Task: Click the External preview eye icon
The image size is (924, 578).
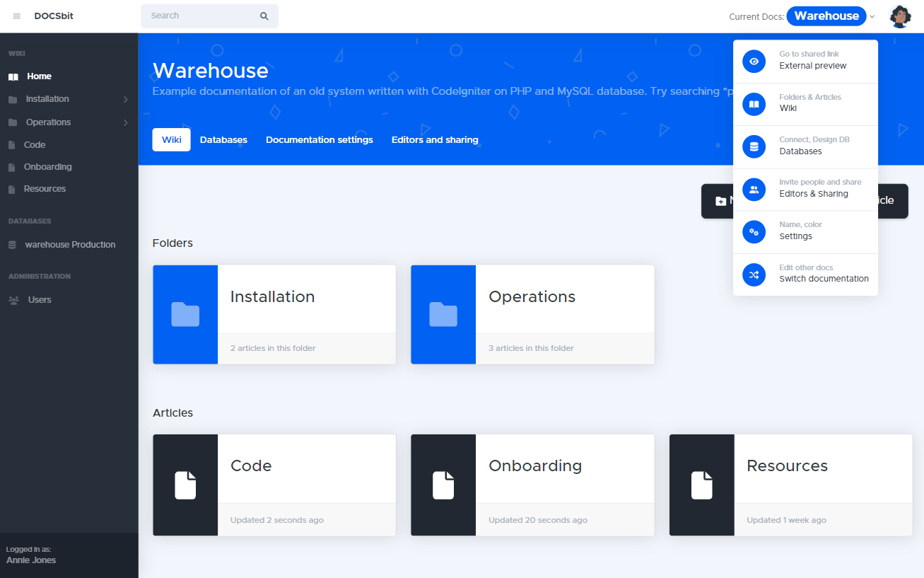Action: pos(754,62)
